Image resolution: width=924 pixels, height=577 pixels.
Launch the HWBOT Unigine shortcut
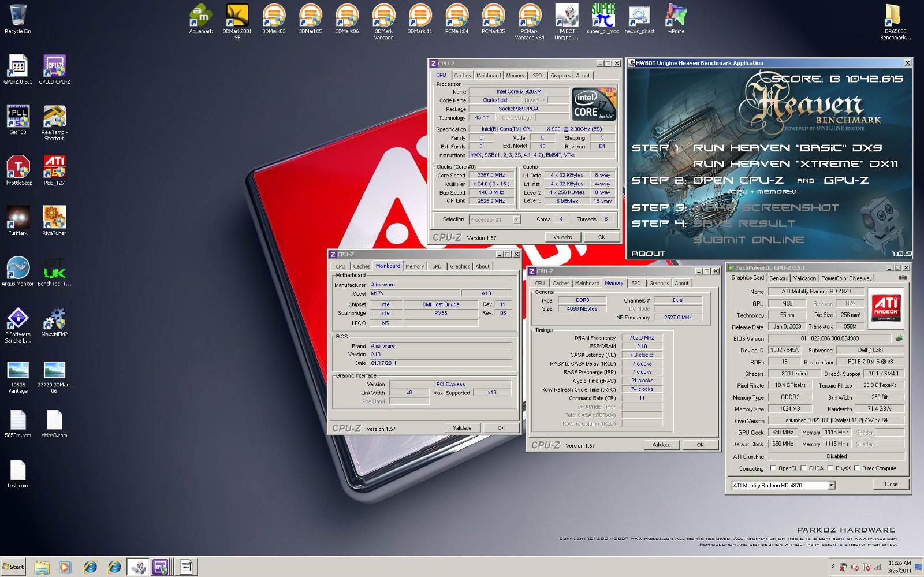click(x=567, y=22)
